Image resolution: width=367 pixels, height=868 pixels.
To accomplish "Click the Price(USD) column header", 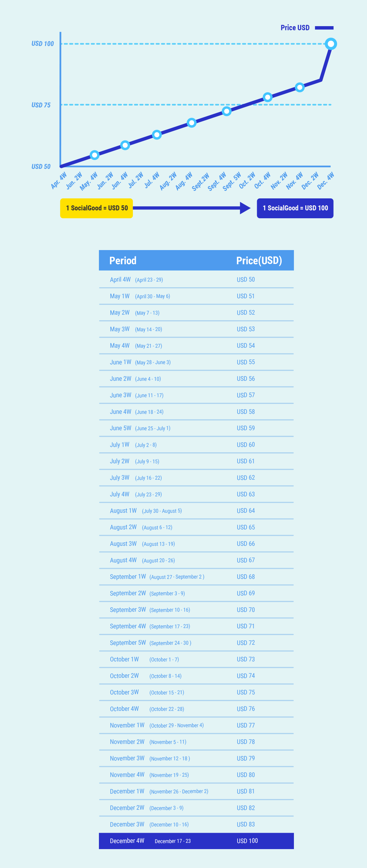I will pos(259,260).
